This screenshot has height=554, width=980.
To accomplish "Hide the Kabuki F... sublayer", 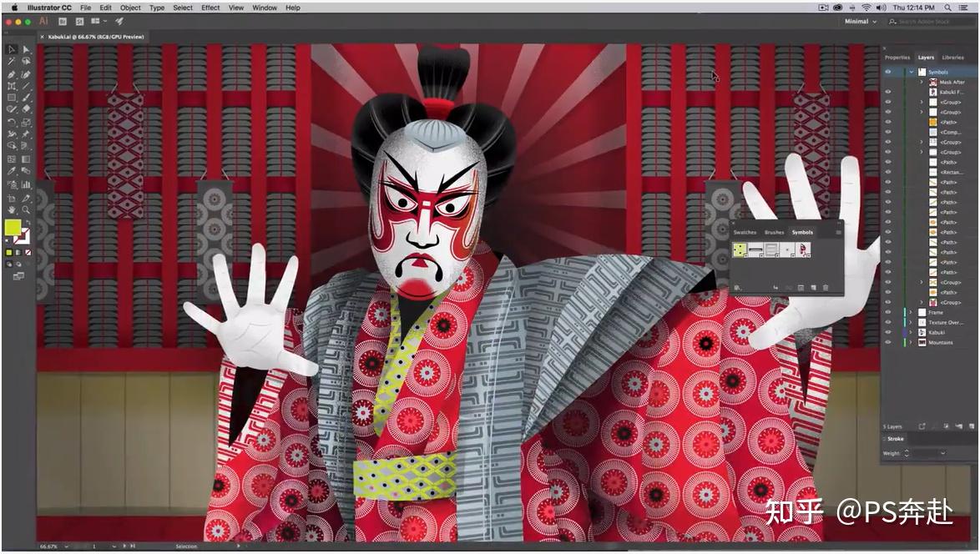I will pos(888,92).
